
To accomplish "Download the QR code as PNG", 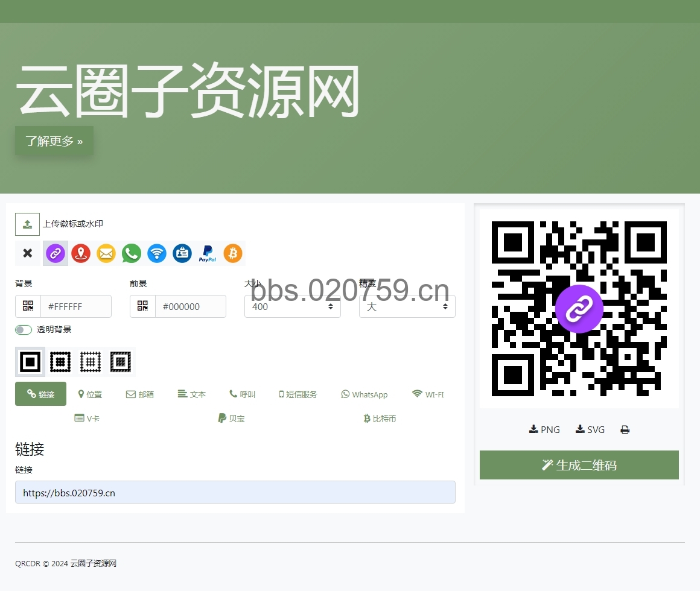I will [x=544, y=430].
